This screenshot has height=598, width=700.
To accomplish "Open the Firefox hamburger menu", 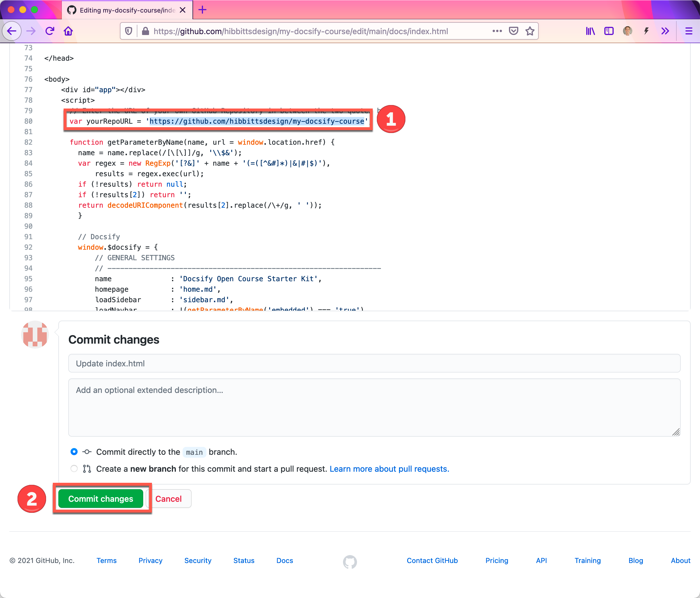I will click(x=689, y=31).
